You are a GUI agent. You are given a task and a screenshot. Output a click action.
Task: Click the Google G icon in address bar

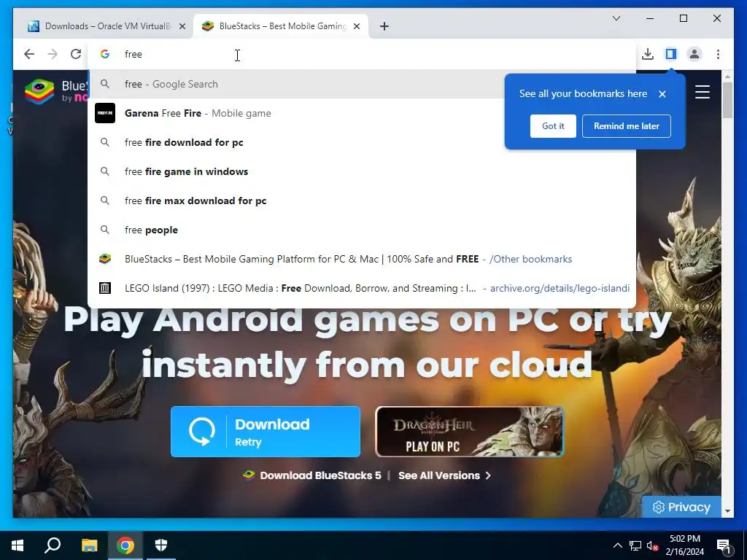coord(105,54)
